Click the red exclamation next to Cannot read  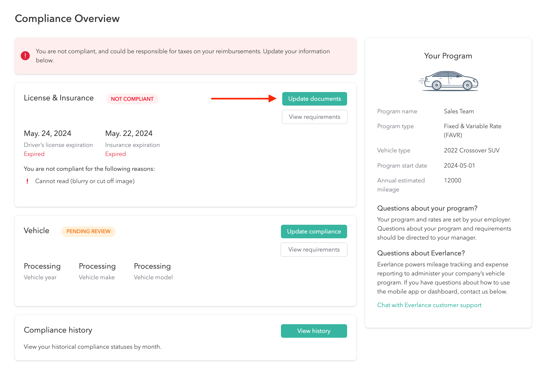pyautogui.click(x=27, y=181)
